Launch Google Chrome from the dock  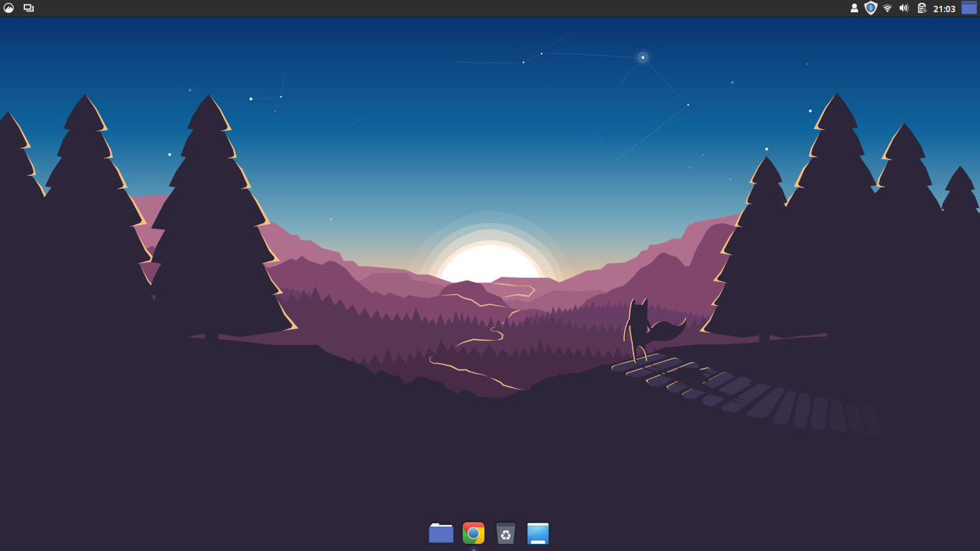point(473,533)
